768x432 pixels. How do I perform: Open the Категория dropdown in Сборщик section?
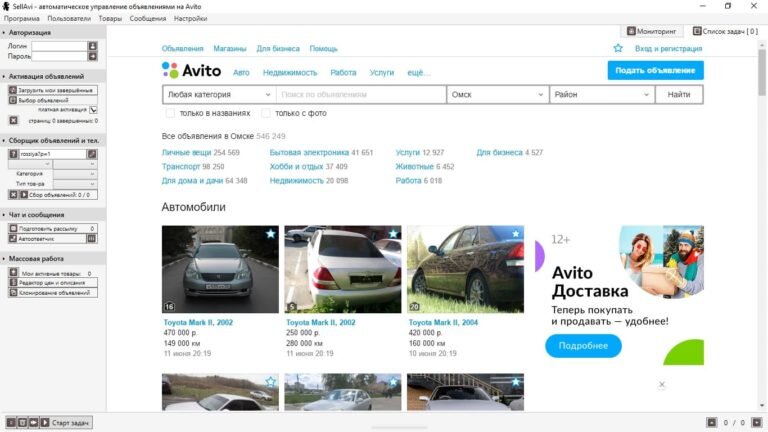coord(75,174)
